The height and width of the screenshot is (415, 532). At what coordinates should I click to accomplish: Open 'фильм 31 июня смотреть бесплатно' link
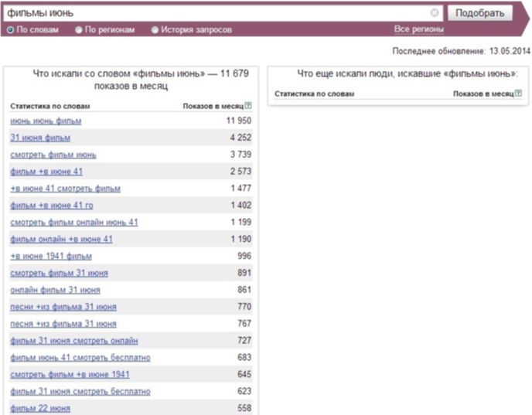coord(80,391)
